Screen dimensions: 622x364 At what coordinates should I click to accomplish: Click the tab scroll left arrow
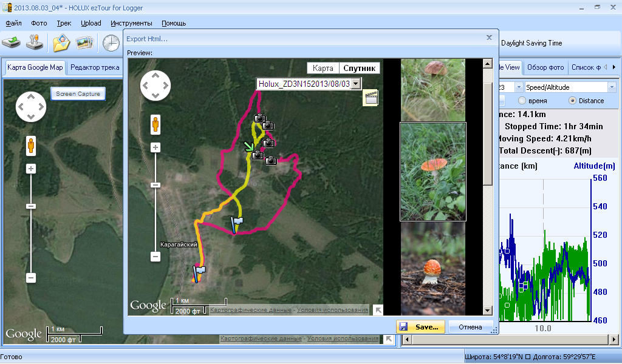pos(606,67)
